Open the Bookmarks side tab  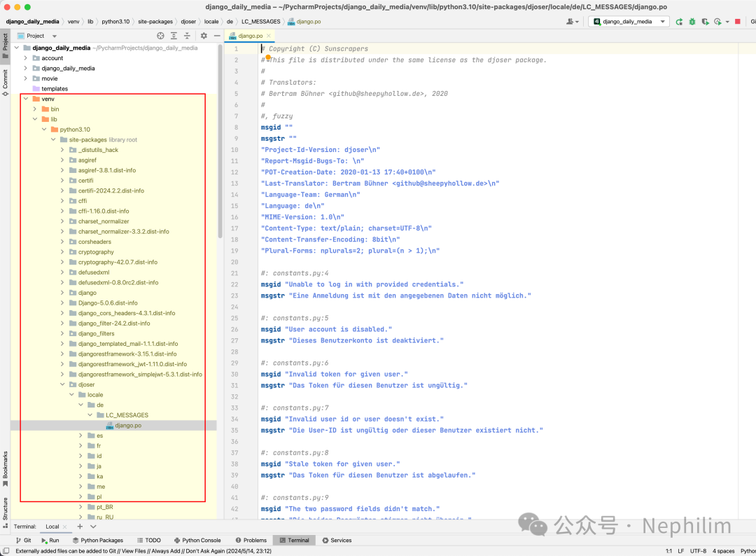(x=6, y=468)
